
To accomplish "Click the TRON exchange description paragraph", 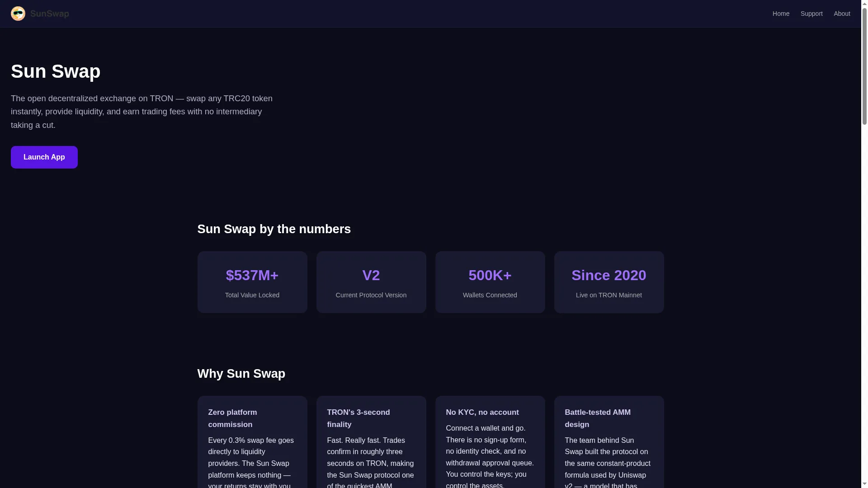I will (142, 112).
